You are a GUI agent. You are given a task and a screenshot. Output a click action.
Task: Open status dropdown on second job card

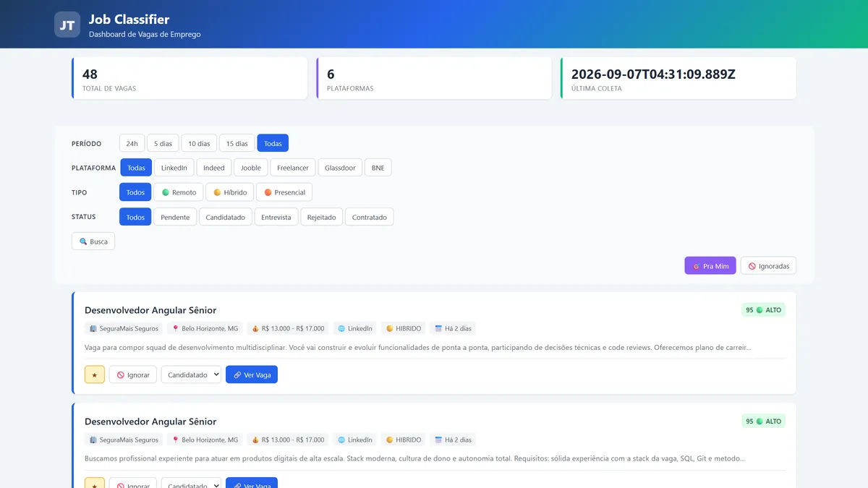coord(191,483)
